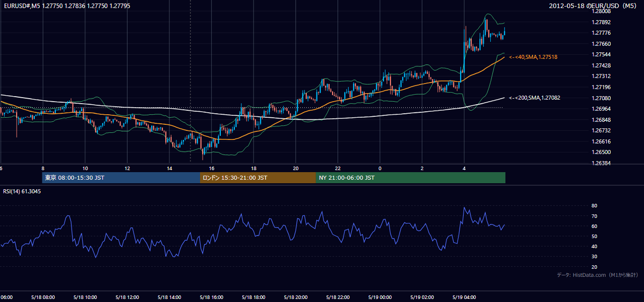Click bottom timestamp 5/18 14:00

(x=169, y=297)
